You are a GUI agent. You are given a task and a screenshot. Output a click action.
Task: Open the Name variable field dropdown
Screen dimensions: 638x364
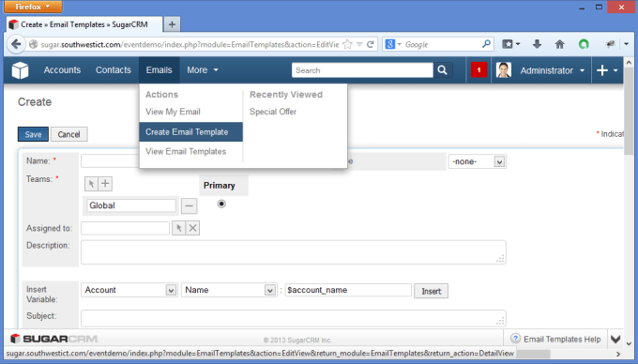tap(229, 290)
